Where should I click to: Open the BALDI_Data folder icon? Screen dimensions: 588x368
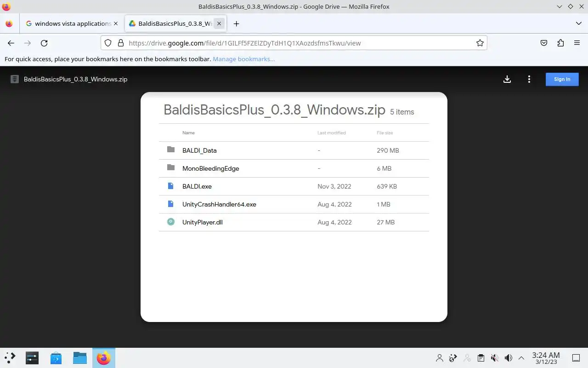pos(171,149)
